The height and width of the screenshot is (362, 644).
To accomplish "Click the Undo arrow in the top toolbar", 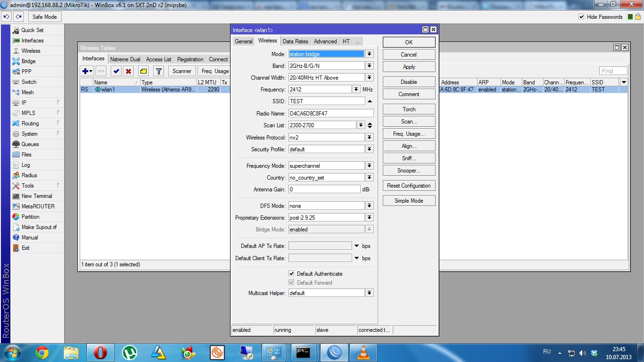I will coord(6,17).
